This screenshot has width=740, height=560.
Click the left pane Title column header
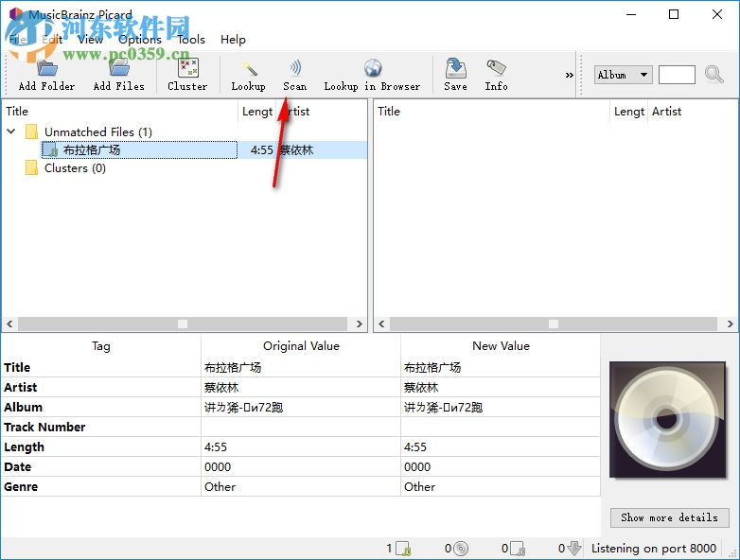coord(120,112)
